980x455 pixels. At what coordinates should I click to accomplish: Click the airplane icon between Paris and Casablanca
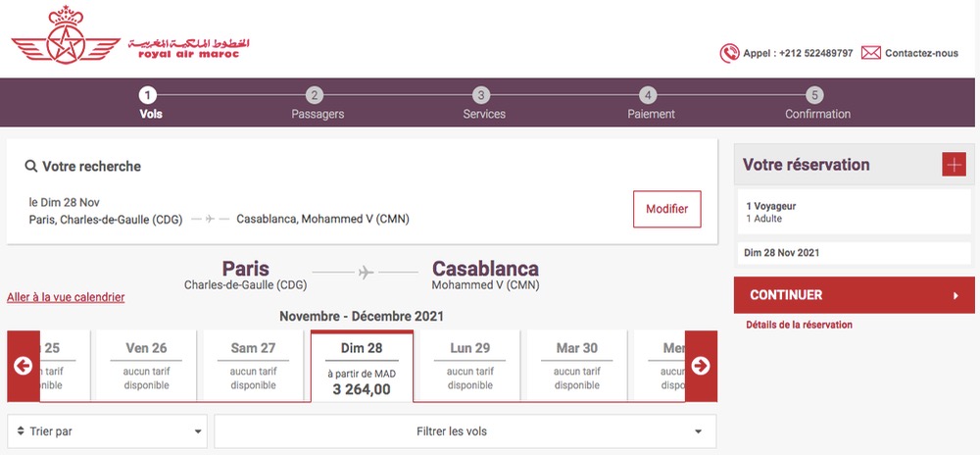coord(367,273)
